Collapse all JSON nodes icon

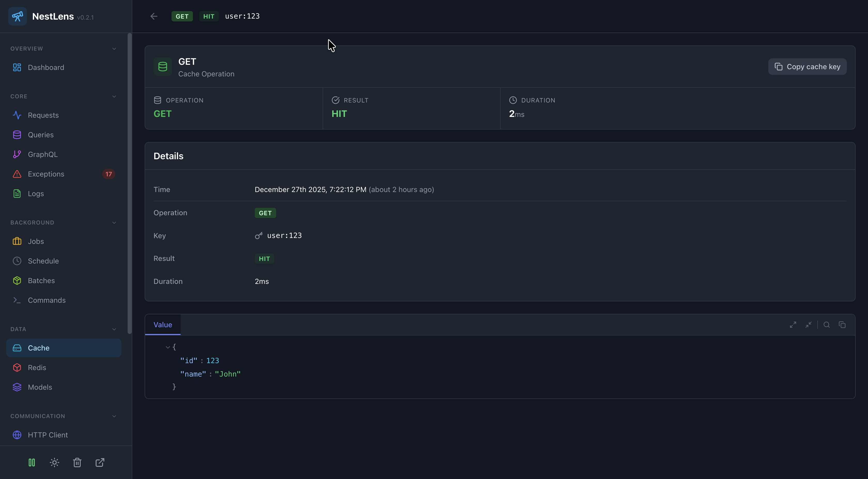point(808,325)
